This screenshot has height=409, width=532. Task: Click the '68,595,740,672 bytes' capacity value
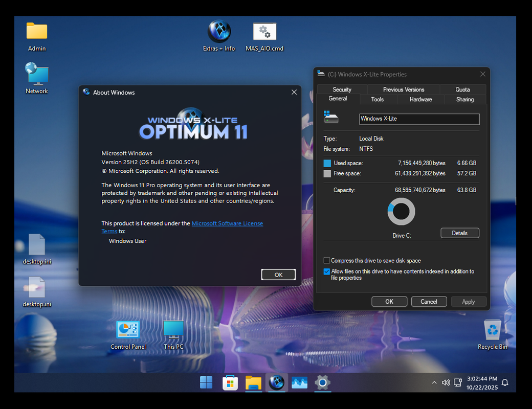coord(420,190)
